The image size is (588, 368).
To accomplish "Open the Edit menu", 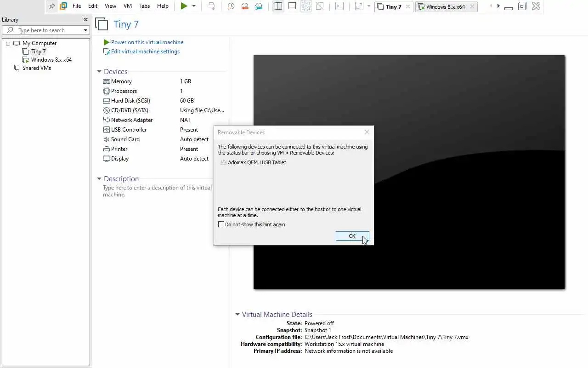I will (93, 6).
